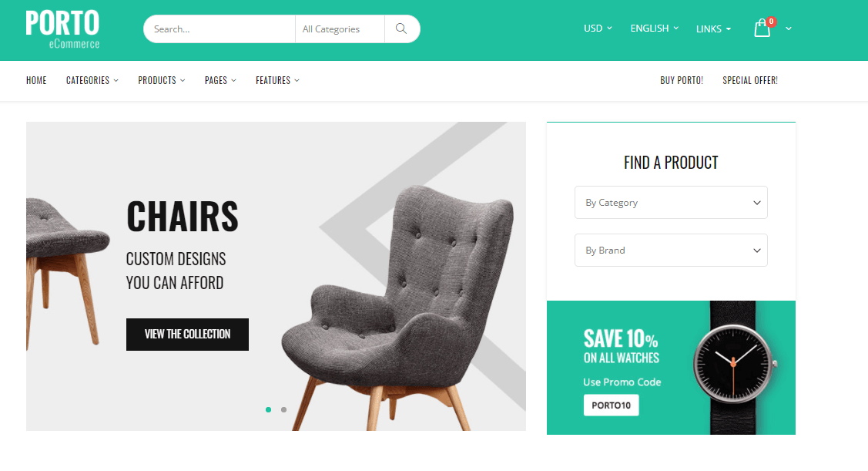Open the By Brand select box
The width and height of the screenshot is (868, 471).
click(x=671, y=250)
